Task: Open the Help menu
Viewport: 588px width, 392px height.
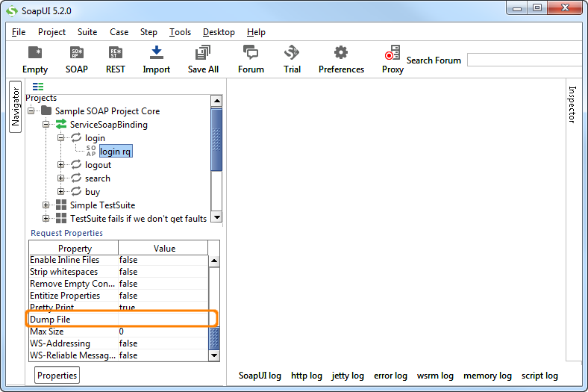Action: (256, 32)
